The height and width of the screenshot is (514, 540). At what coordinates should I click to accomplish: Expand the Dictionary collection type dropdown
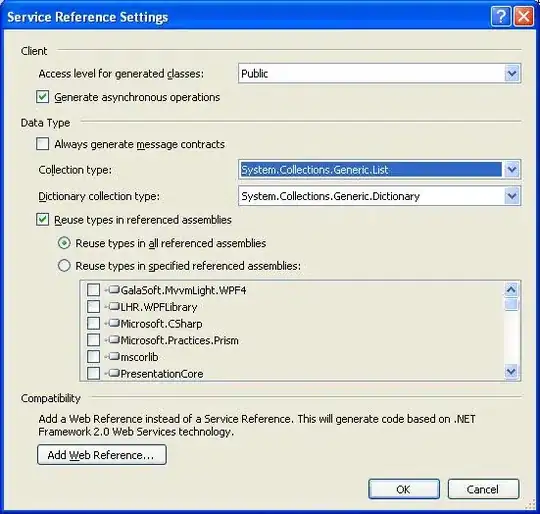click(x=512, y=196)
